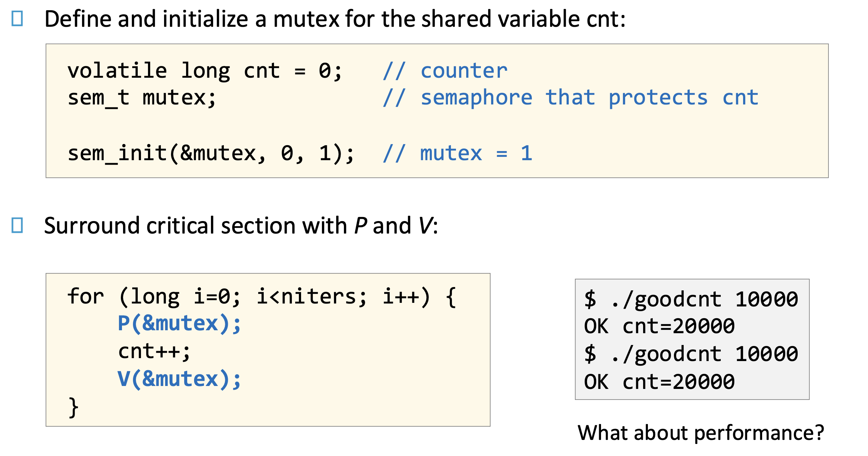868x456 pixels.
Task: Click the last 'OK cnt=20000' output line
Action: pyautogui.click(x=659, y=382)
